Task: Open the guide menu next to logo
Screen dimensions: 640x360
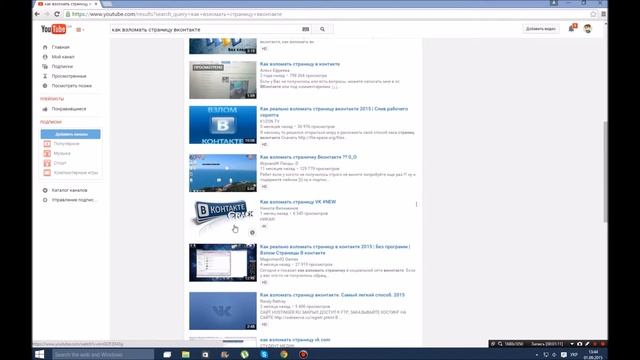Action: pyautogui.click(x=80, y=30)
